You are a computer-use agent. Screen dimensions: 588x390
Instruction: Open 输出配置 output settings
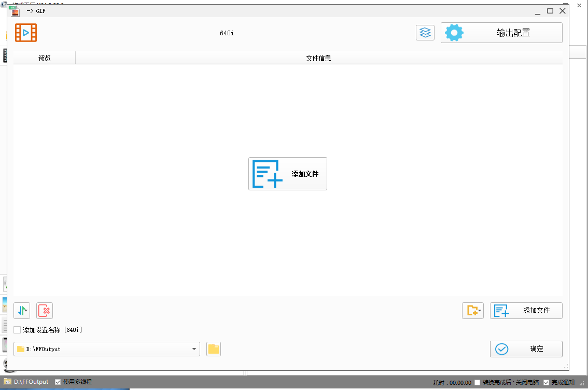[x=501, y=33]
